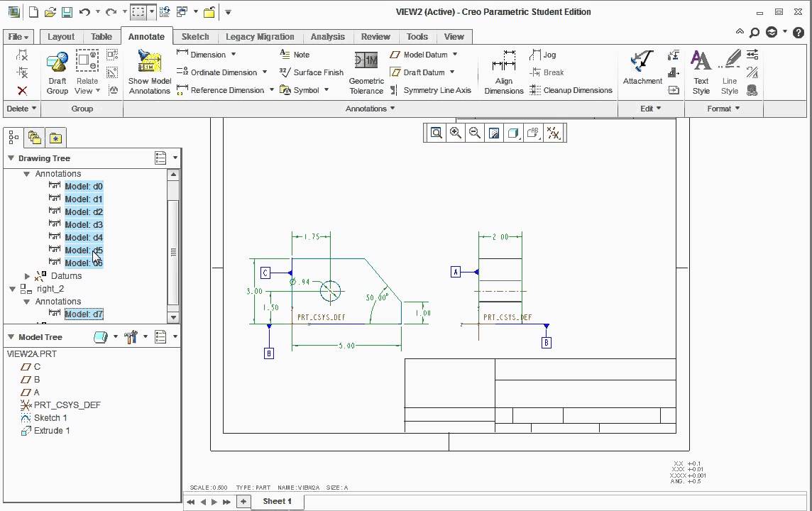Switch to the Table tab
Viewport: 812px width, 511px height.
[101, 37]
